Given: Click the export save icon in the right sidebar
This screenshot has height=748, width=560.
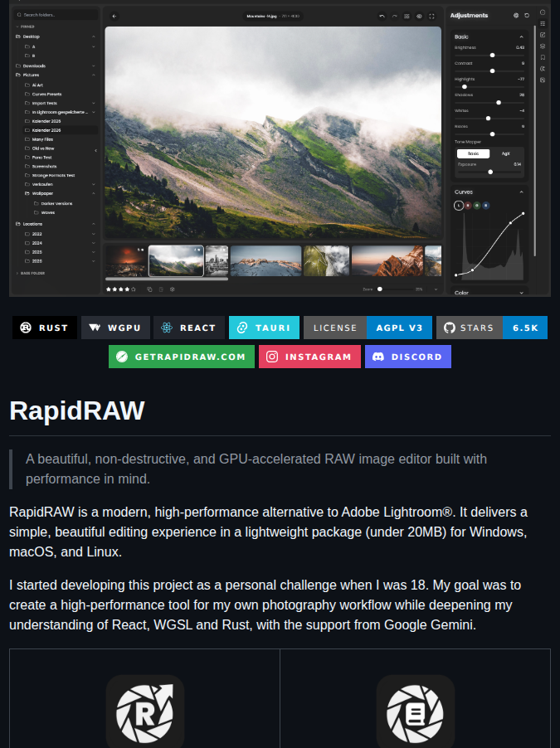Looking at the screenshot, I should (543, 80).
